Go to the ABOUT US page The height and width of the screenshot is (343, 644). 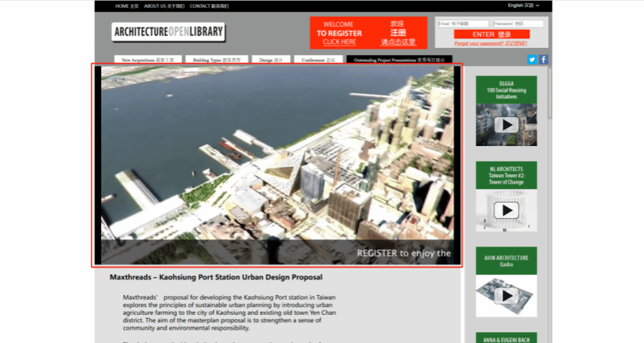[x=163, y=5]
